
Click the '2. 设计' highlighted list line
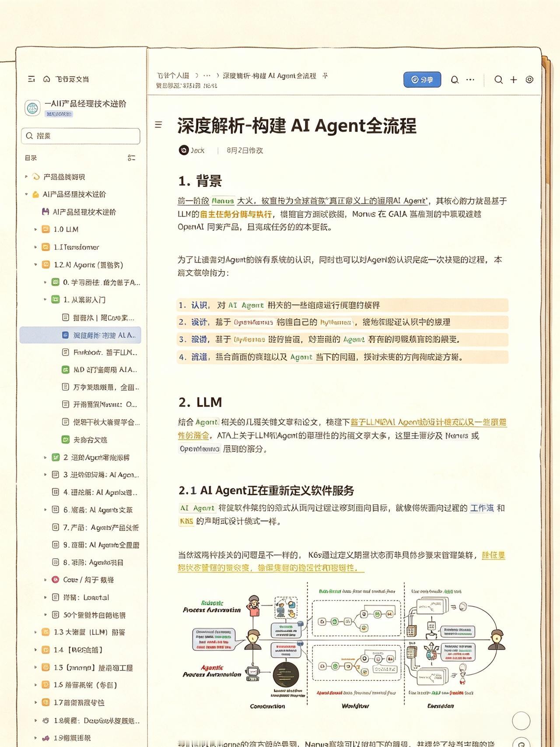point(343,322)
